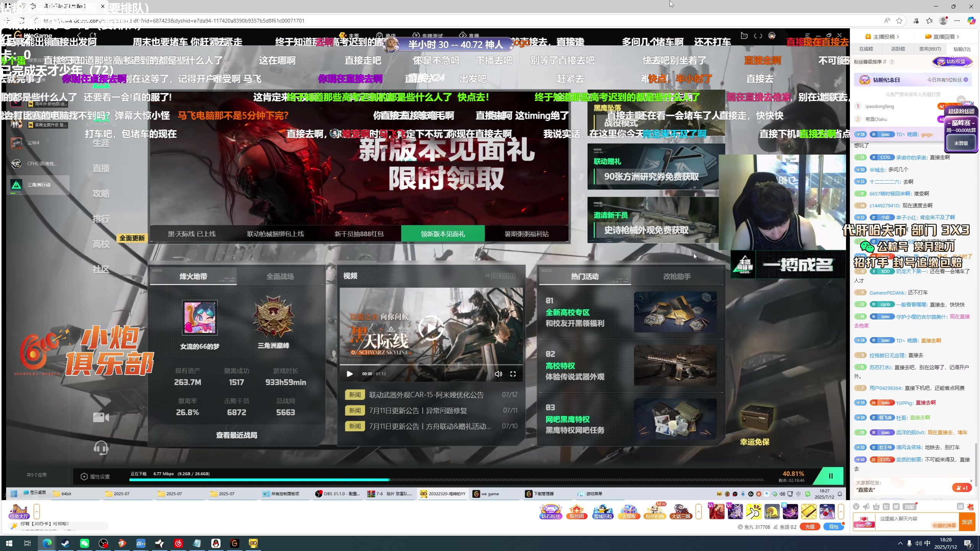This screenshot has width=980, height=551.
Task: Open WeChat from the Windows taskbar
Action: point(84,543)
